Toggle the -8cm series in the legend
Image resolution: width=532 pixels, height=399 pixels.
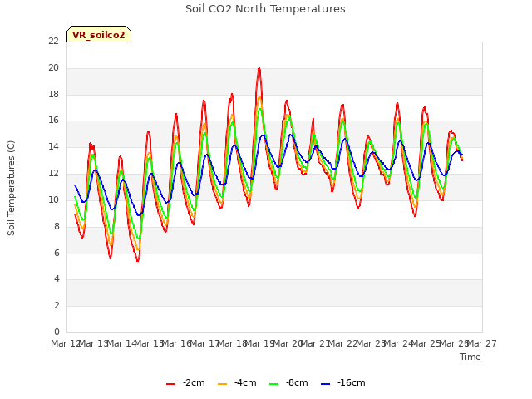click(288, 382)
